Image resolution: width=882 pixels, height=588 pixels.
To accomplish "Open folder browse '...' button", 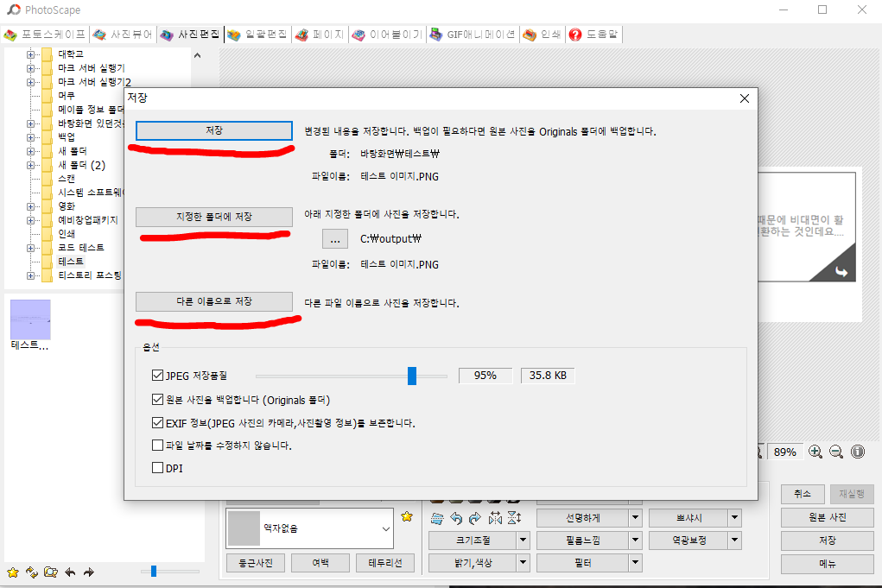I will tap(334, 239).
